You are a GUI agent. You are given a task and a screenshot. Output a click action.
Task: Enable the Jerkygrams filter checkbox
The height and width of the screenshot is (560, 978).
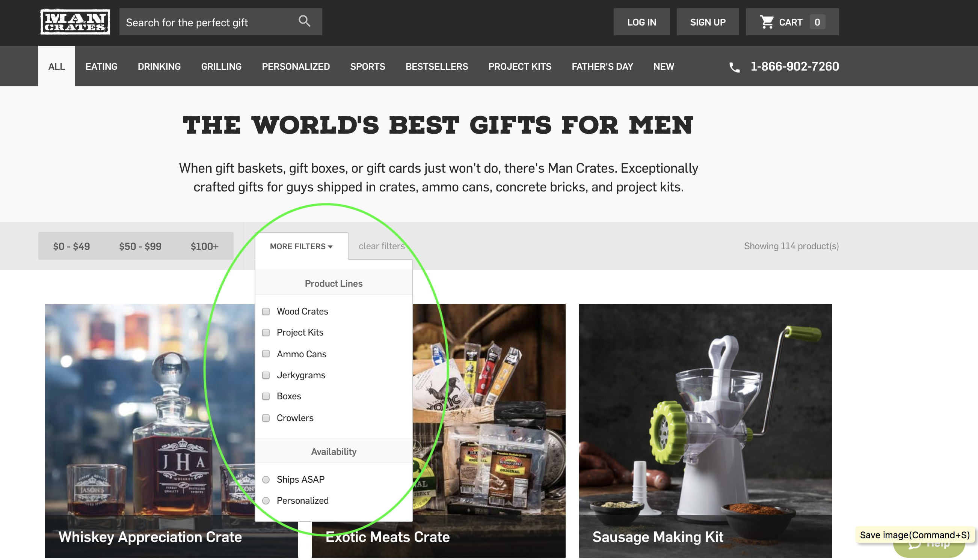[x=266, y=375]
